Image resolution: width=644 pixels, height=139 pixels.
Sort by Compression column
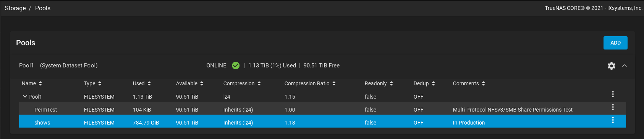tap(242, 83)
